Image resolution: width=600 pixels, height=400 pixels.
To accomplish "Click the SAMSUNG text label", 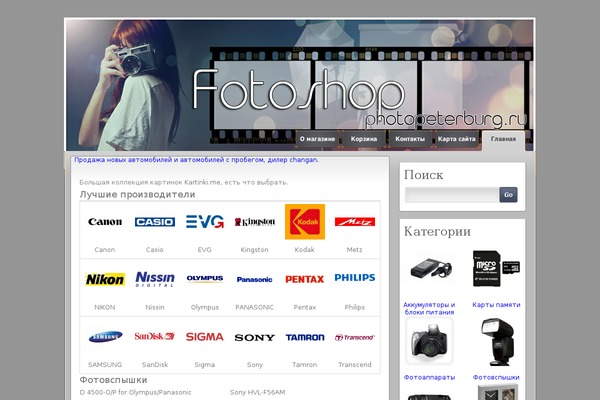I will point(105,365).
